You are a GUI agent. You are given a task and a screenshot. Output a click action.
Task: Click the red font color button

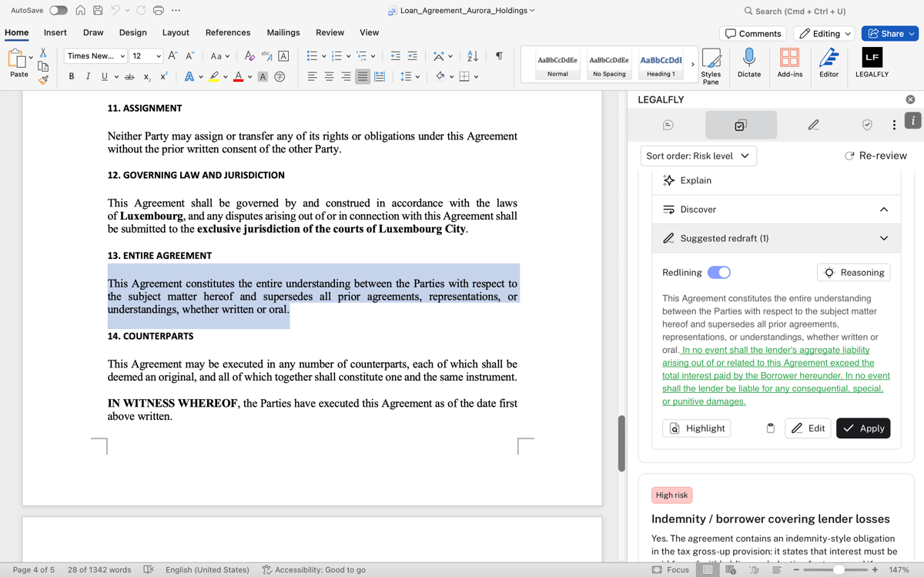(x=239, y=76)
